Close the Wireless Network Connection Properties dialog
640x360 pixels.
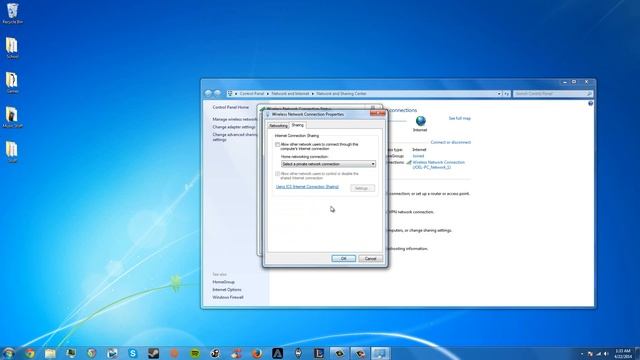point(378,113)
